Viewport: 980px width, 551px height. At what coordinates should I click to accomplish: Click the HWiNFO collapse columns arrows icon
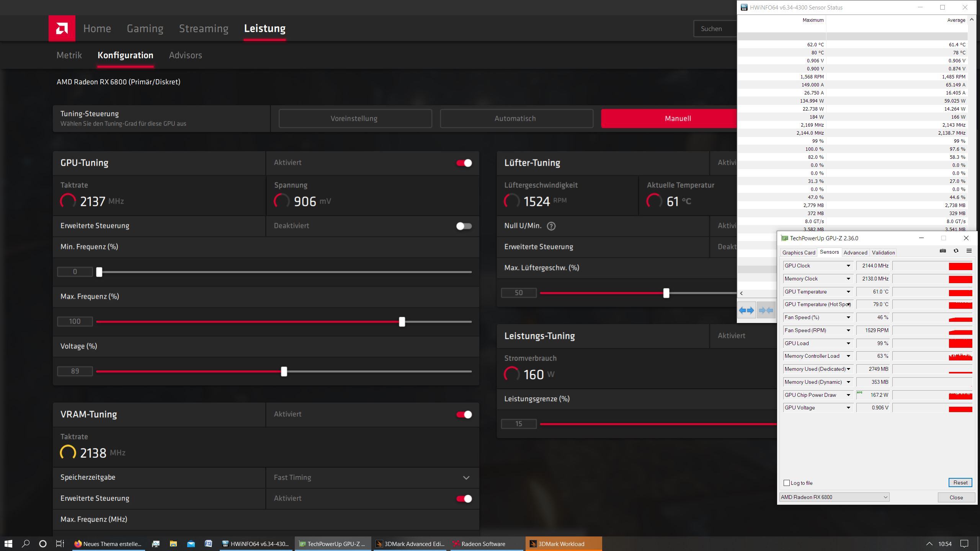pyautogui.click(x=766, y=310)
